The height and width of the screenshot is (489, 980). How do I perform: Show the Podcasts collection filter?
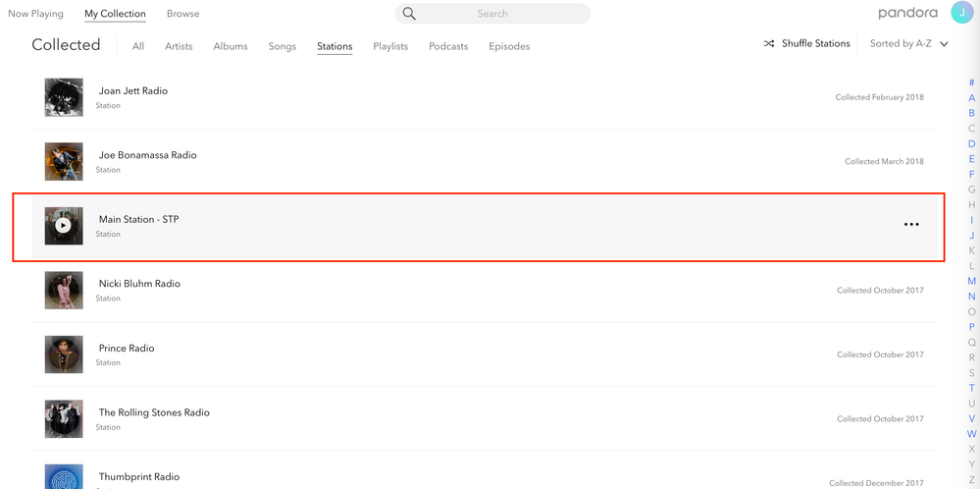point(448,46)
